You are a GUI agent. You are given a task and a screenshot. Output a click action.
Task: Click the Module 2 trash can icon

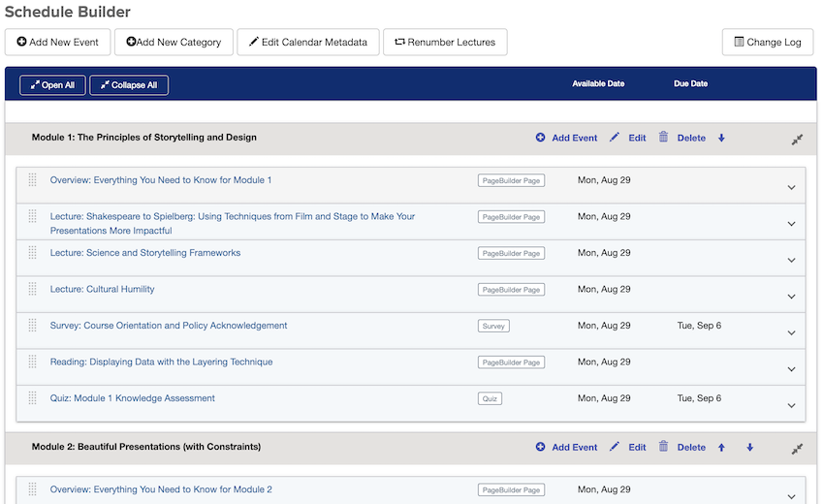coord(664,446)
